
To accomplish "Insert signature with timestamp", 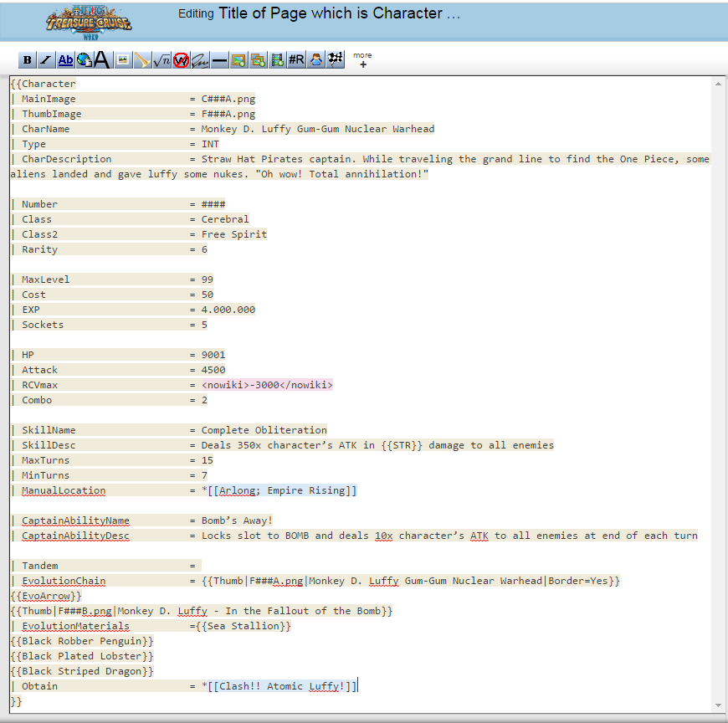I will pos(200,60).
